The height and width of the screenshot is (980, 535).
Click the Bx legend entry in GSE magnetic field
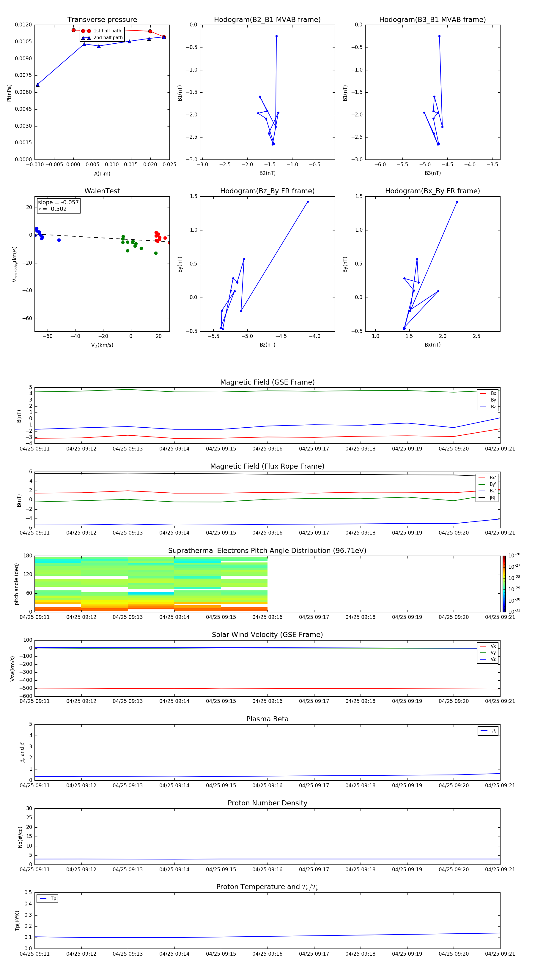[x=488, y=393]
